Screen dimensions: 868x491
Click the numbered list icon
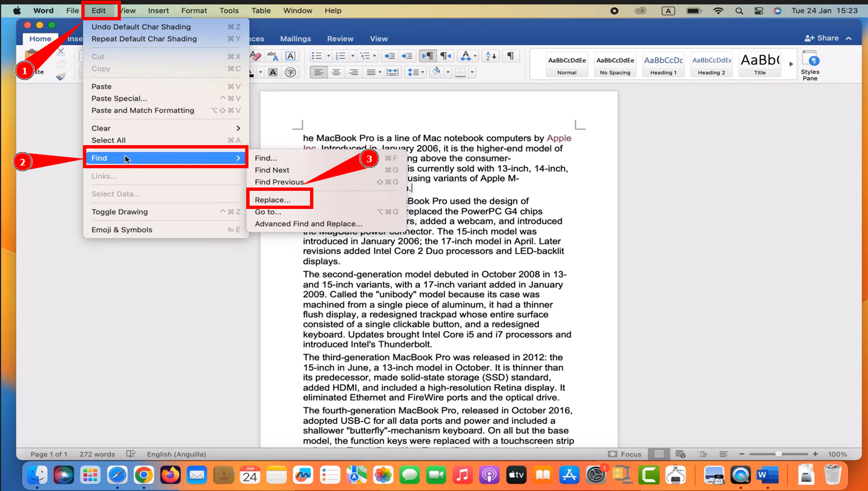[x=340, y=56]
